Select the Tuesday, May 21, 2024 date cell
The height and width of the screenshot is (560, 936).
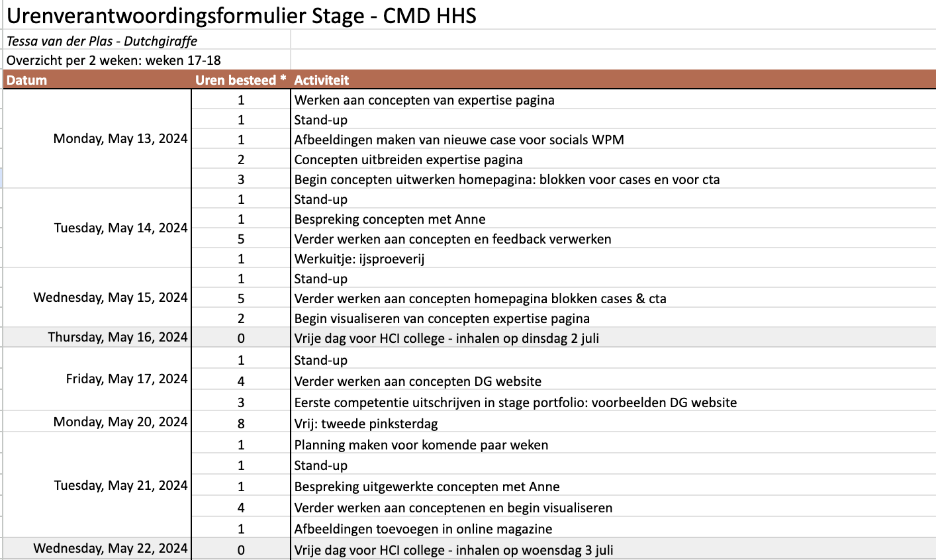(97, 485)
